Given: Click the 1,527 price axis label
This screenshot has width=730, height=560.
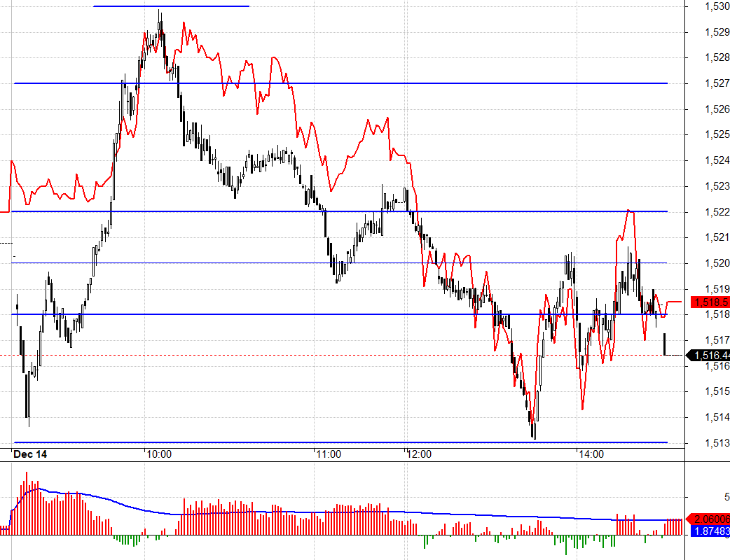Looking at the screenshot, I should (x=717, y=83).
